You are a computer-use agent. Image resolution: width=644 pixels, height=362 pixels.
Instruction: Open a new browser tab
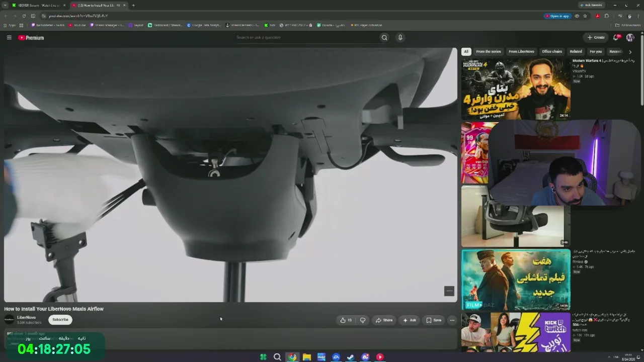[133, 5]
